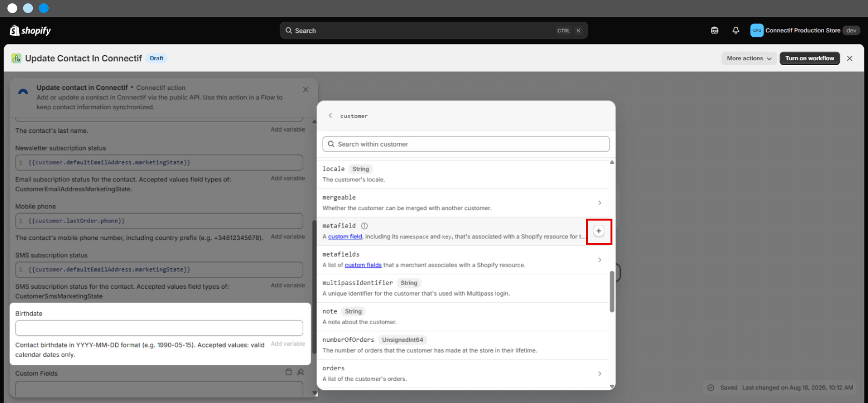The height and width of the screenshot is (403, 868).
Task: Click Add variable below the last name field
Action: coord(288,129)
